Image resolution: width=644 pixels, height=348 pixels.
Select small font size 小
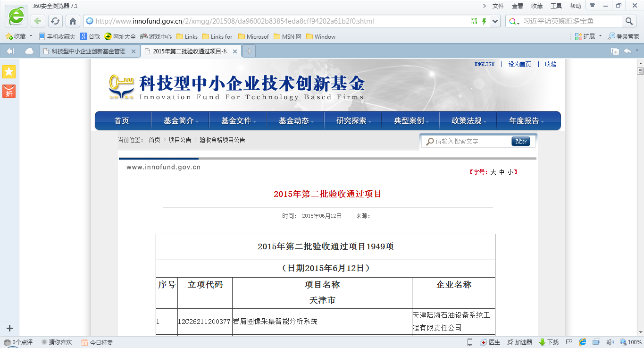pyautogui.click(x=510, y=172)
